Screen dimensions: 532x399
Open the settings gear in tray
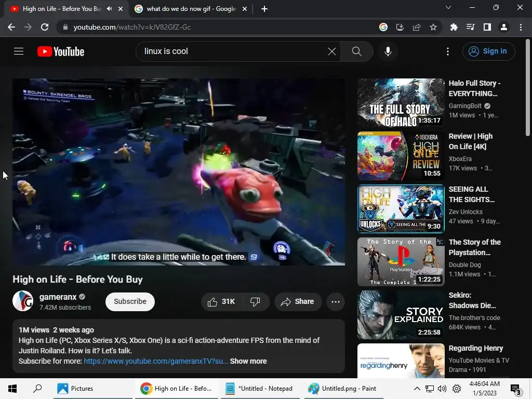click(457, 389)
